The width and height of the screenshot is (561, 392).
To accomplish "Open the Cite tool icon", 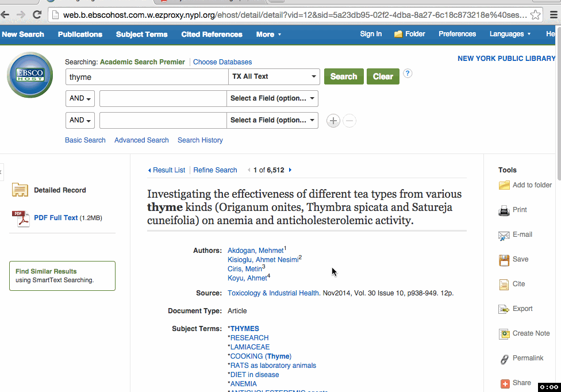I will tap(504, 285).
